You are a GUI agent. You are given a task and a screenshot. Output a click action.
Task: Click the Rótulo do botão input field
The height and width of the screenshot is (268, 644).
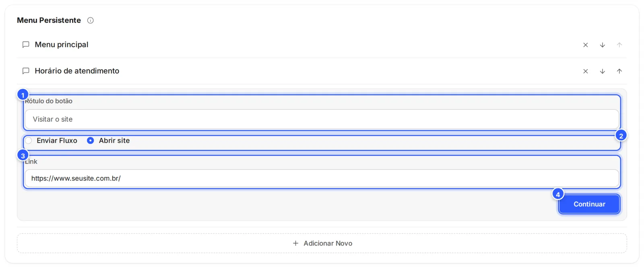322,119
